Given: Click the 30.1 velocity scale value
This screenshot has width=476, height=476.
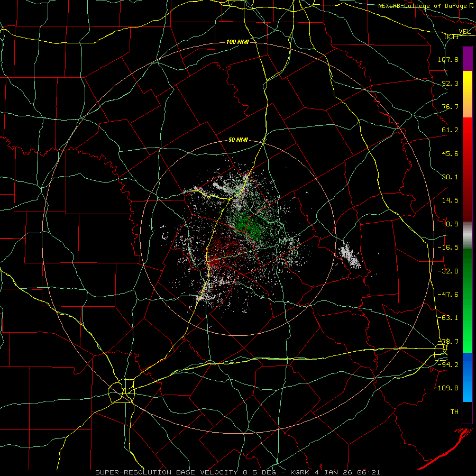Looking at the screenshot, I should click(450, 177).
